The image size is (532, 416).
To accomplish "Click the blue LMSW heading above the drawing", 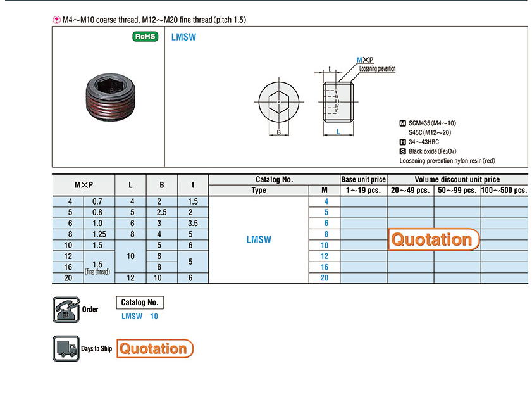I will coord(183,37).
